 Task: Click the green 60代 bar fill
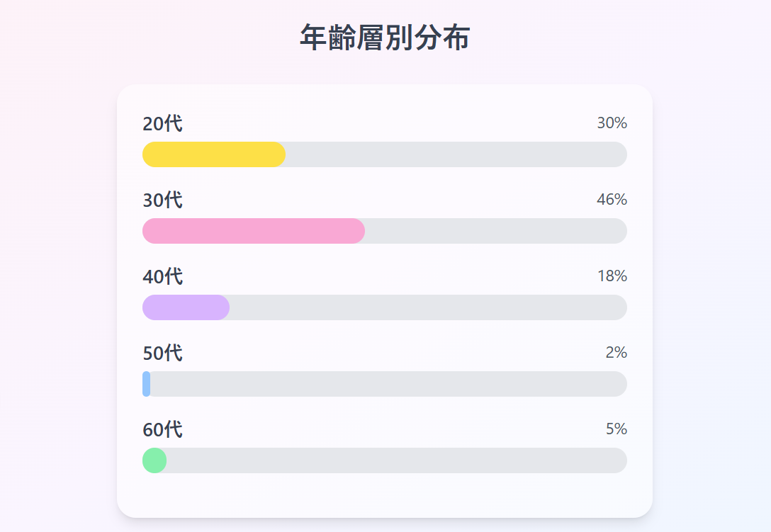click(154, 460)
